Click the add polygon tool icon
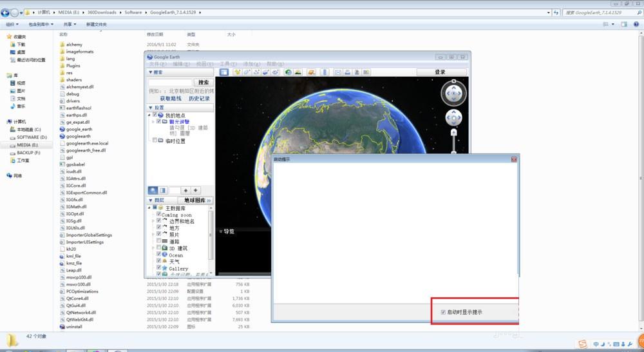The height and width of the screenshot is (352, 644). 247,72
